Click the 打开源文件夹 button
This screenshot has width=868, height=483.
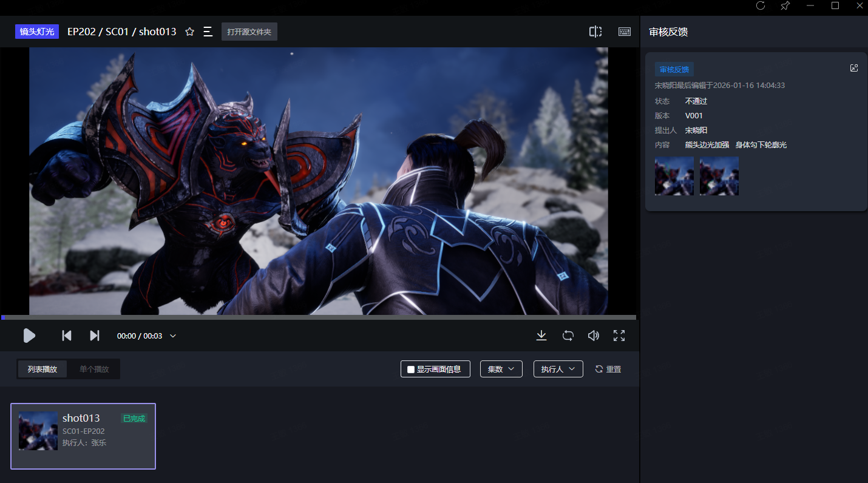pyautogui.click(x=249, y=32)
